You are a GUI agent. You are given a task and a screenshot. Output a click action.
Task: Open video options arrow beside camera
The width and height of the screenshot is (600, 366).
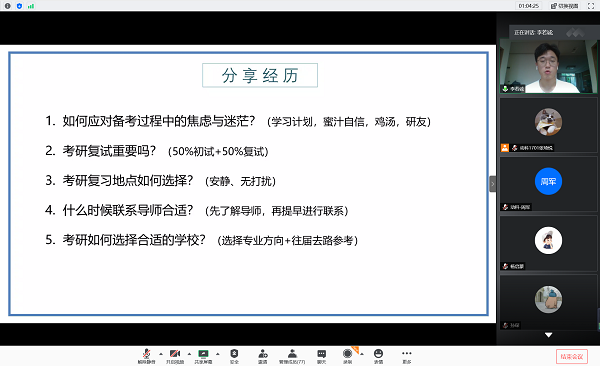click(x=189, y=354)
